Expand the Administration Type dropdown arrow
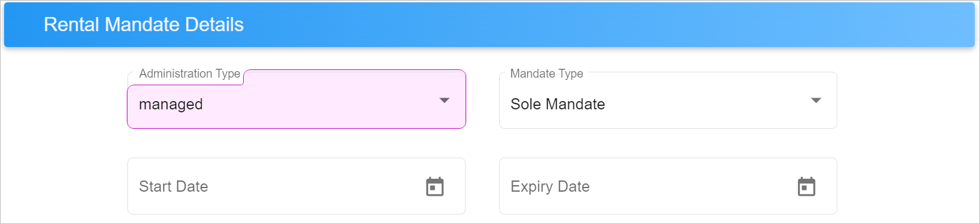 444,101
